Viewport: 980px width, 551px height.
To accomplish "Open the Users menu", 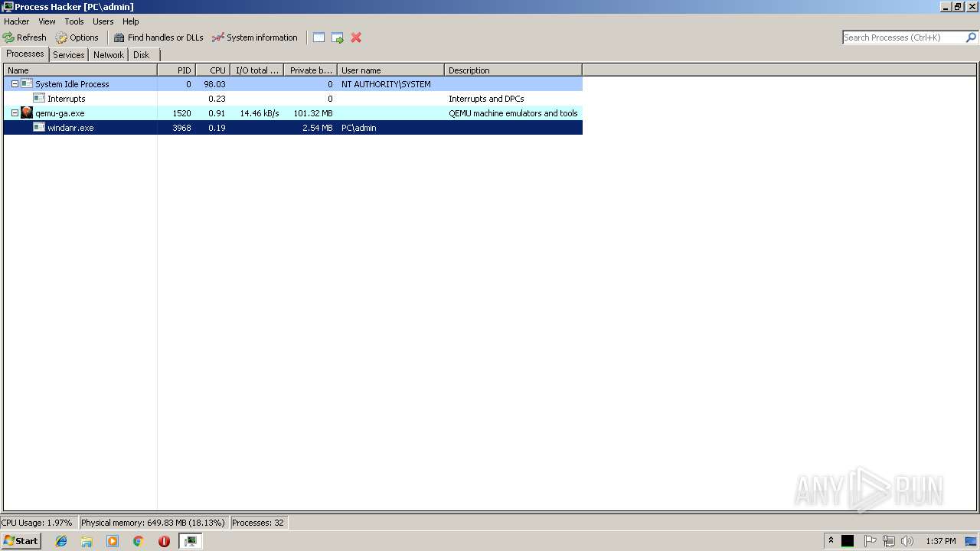I will tap(103, 21).
